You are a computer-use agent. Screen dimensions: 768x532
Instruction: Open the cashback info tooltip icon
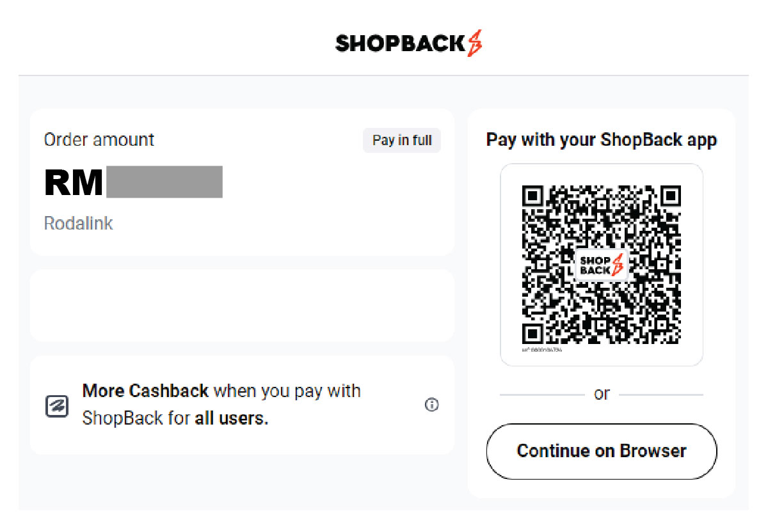[432, 405]
